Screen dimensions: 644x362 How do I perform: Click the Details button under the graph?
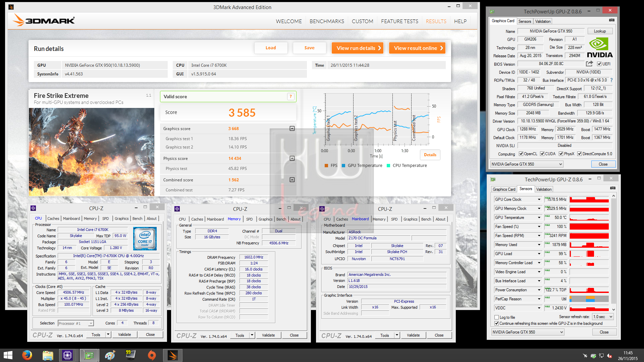430,155
